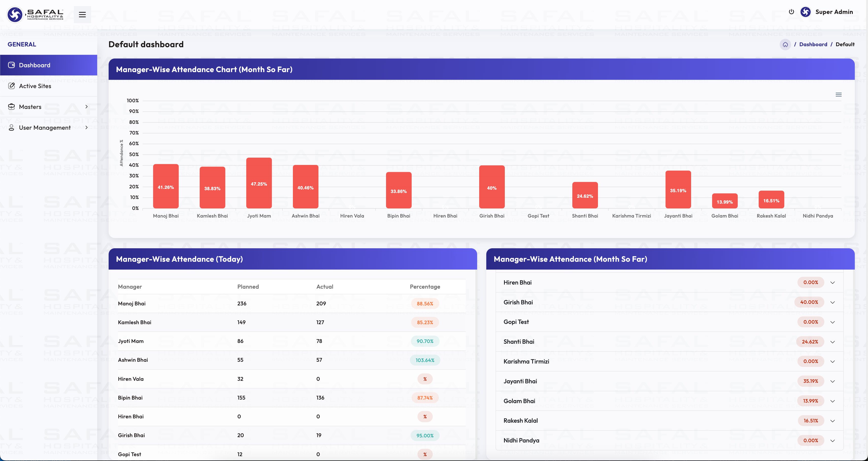
Task: Click the power logout icon
Action: click(x=791, y=12)
